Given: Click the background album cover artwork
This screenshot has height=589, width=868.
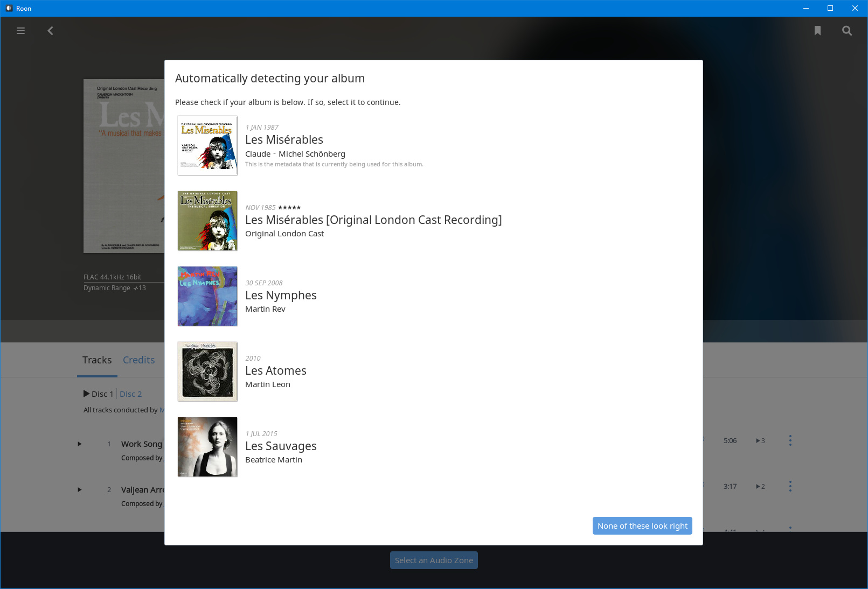Looking at the screenshot, I should coord(124,166).
